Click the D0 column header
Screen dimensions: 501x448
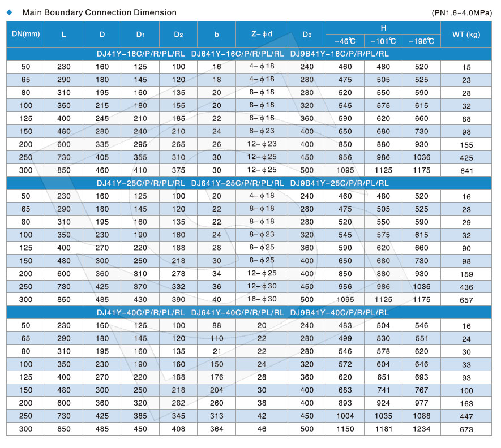[x=307, y=35]
